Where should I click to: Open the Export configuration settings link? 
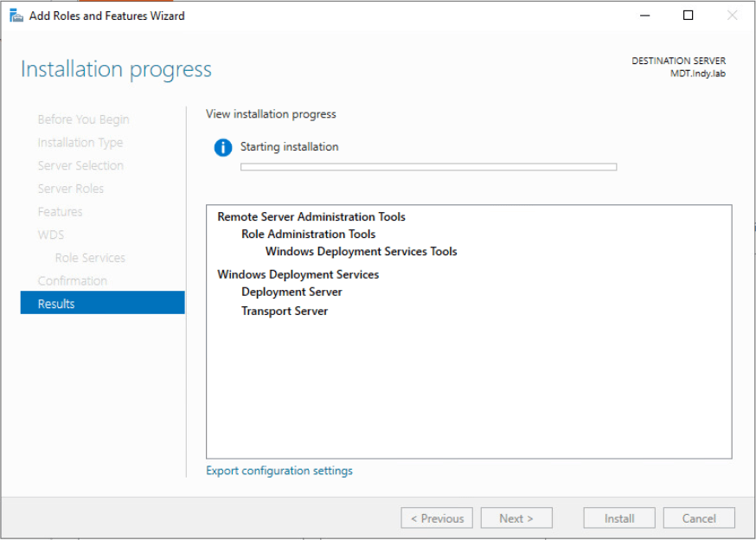(x=279, y=471)
